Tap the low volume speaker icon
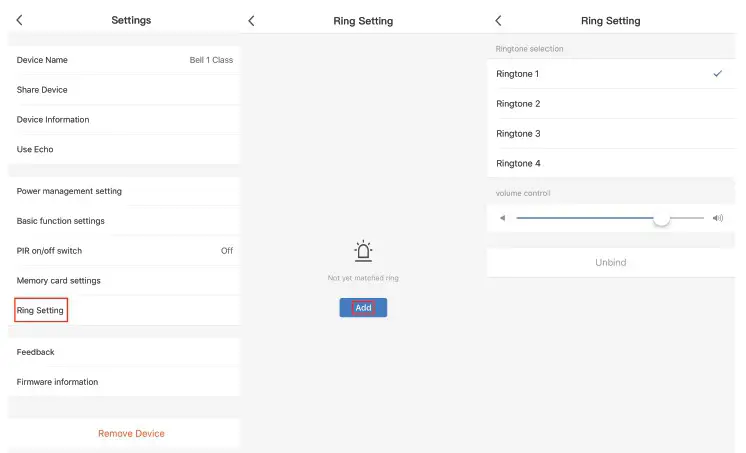Screen dimensions: 746x453 502,218
